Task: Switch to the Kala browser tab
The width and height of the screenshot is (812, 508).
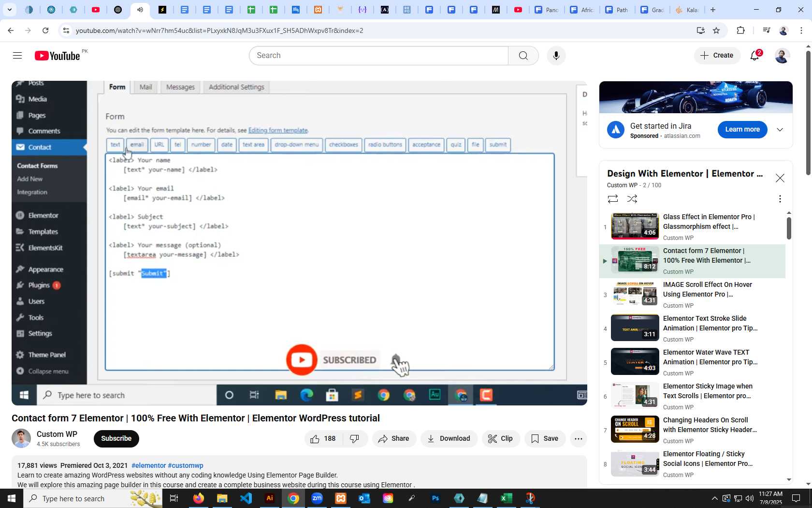Action: click(x=687, y=10)
